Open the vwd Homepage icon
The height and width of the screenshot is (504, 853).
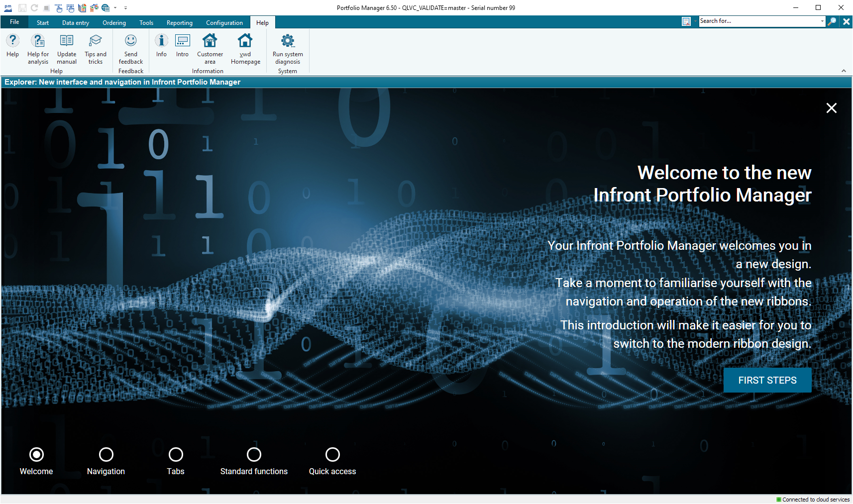pyautogui.click(x=245, y=41)
